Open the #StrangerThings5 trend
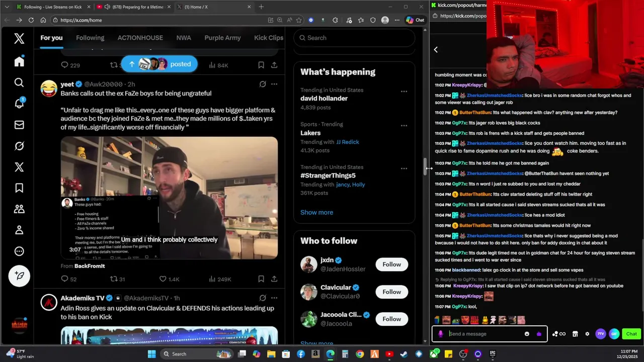Screen dimensions: 644x362 pos(328,175)
